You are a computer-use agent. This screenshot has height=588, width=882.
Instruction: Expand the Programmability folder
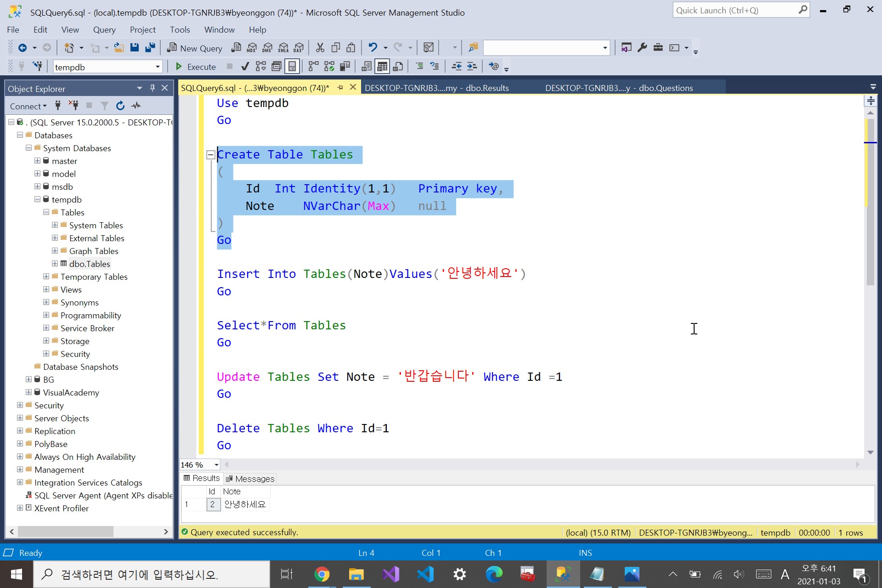coord(46,315)
